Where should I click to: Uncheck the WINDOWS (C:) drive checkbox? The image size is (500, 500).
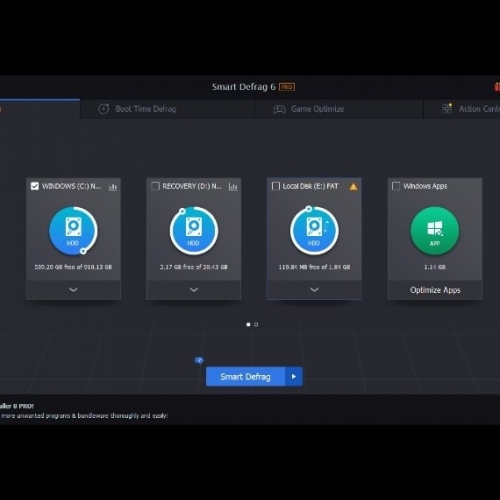point(35,186)
